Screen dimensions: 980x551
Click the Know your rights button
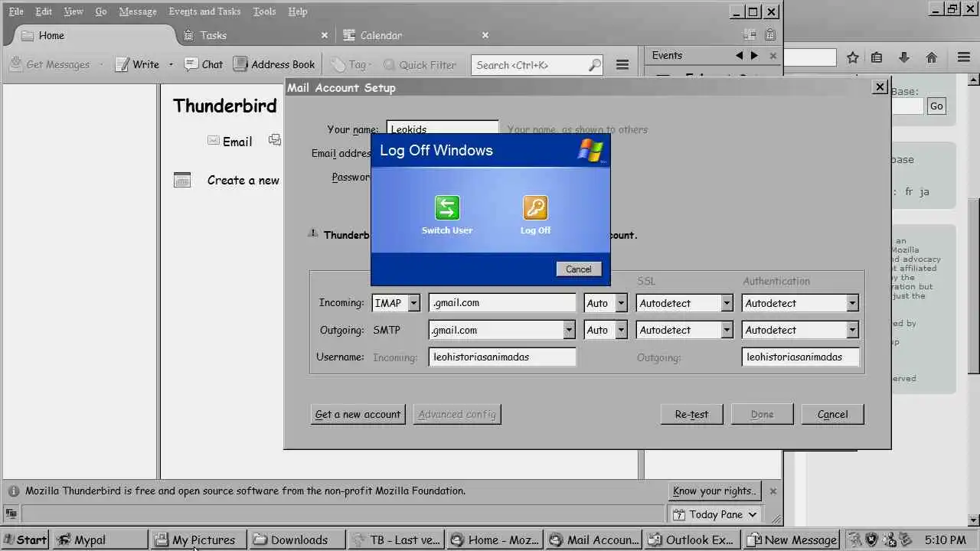point(715,491)
